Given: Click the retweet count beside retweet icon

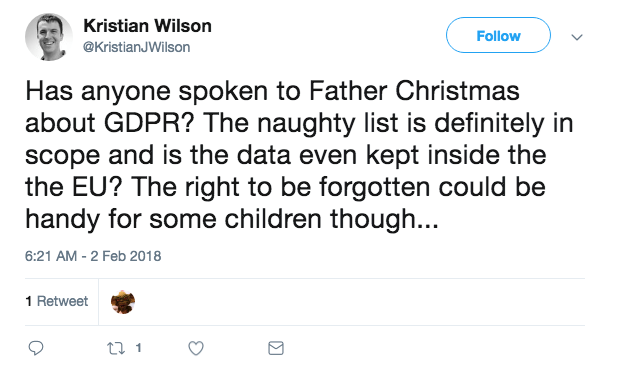Looking at the screenshot, I should point(138,348).
